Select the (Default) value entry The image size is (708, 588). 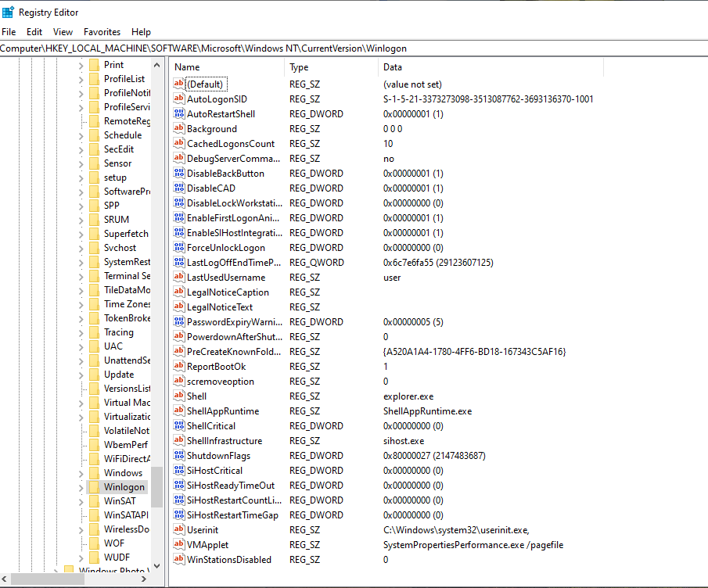coord(207,84)
